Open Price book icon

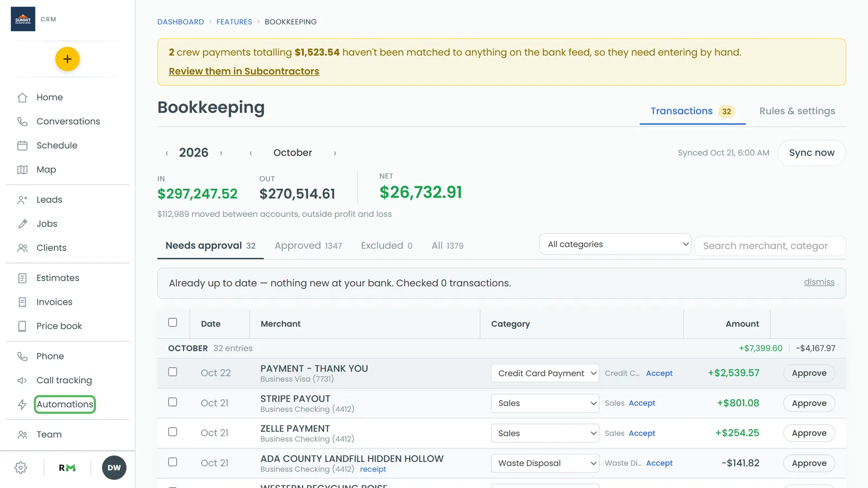[22, 326]
